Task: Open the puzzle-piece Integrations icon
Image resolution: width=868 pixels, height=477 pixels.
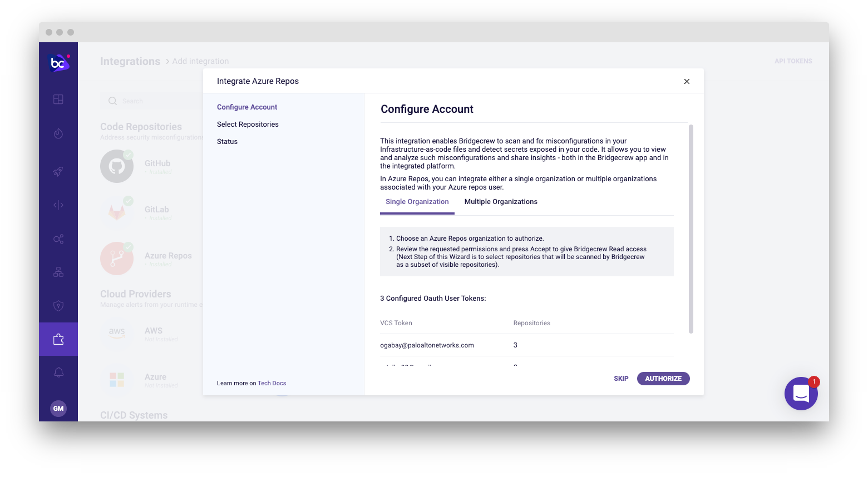Action: click(x=58, y=339)
